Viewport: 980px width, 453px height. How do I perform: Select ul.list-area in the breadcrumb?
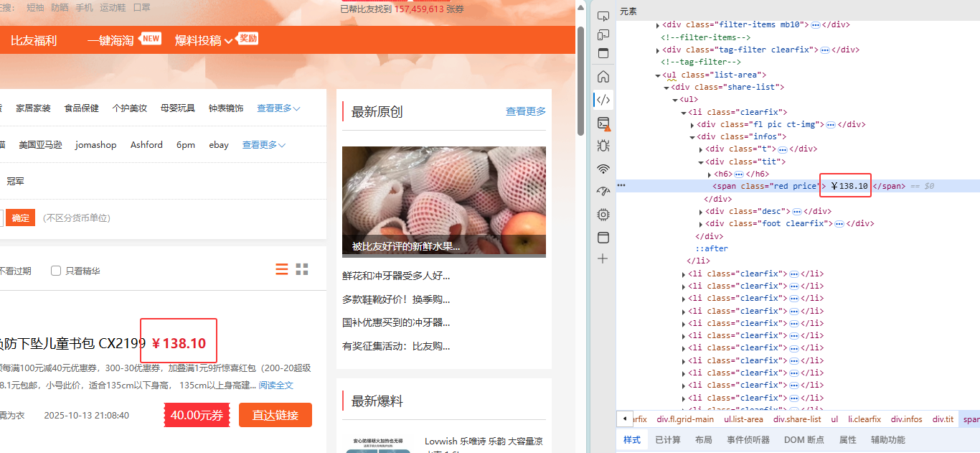743,419
